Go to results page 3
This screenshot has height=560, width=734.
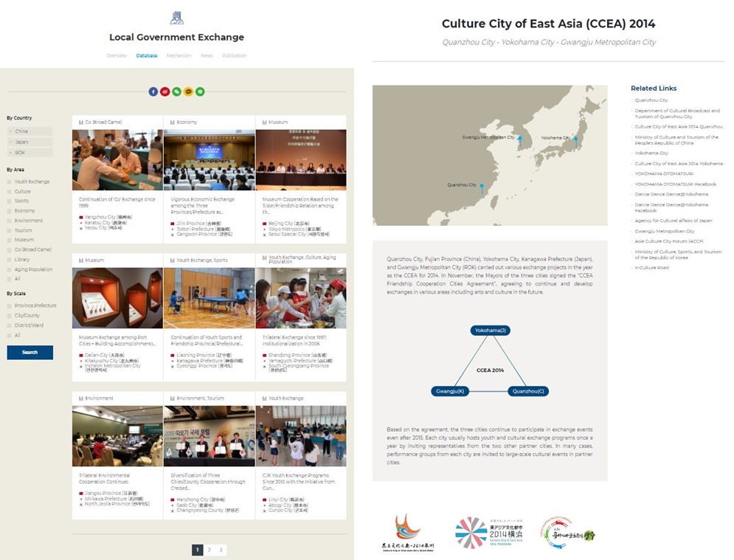pyautogui.click(x=221, y=550)
